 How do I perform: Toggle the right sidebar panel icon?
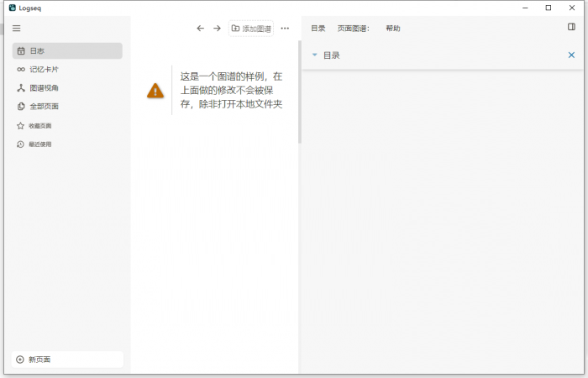point(571,27)
